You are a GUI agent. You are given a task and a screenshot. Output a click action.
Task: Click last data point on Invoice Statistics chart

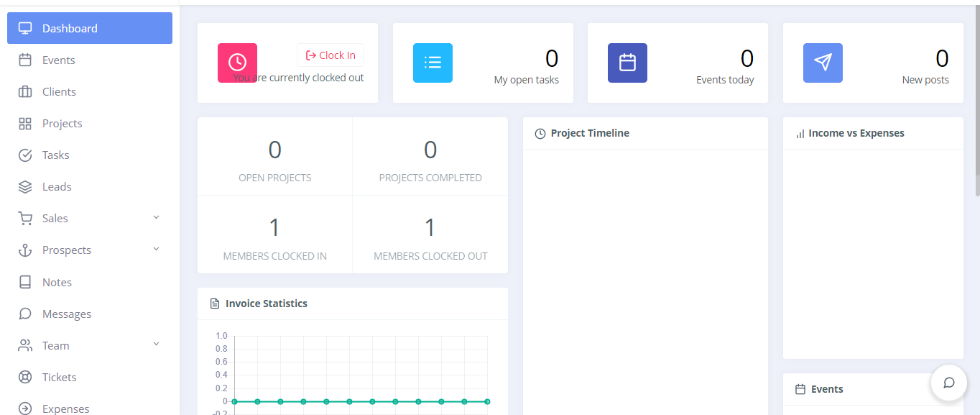pos(487,401)
